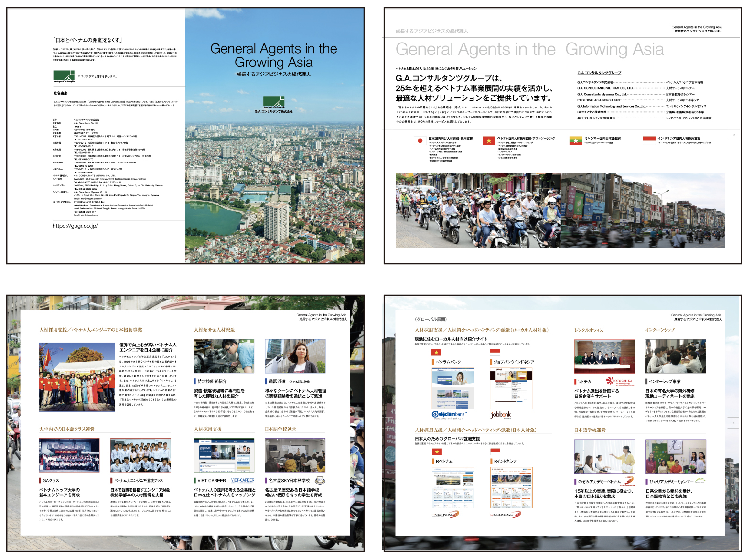Screen dimensions: 753x560
Task: Click the ベクラムバンク website screenshot
Action: click(452, 388)
